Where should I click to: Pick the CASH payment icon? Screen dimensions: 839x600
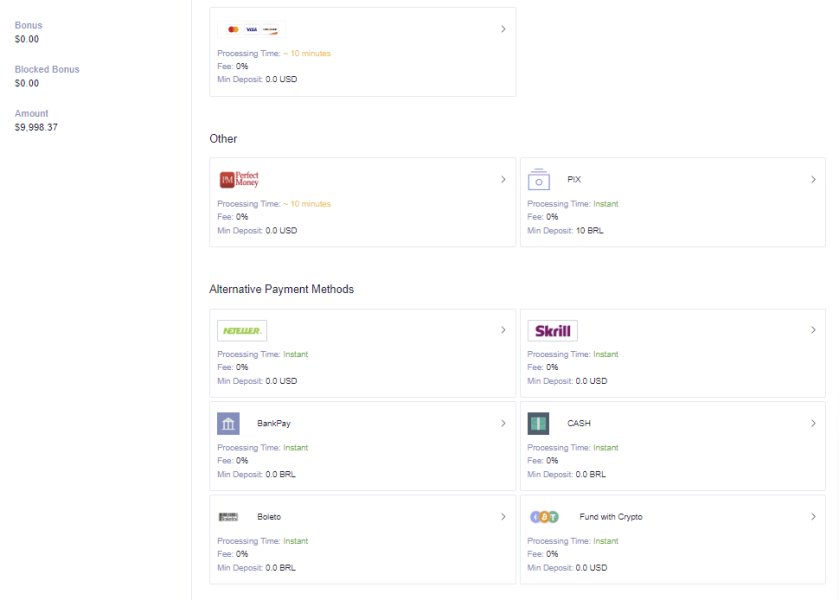tap(539, 424)
